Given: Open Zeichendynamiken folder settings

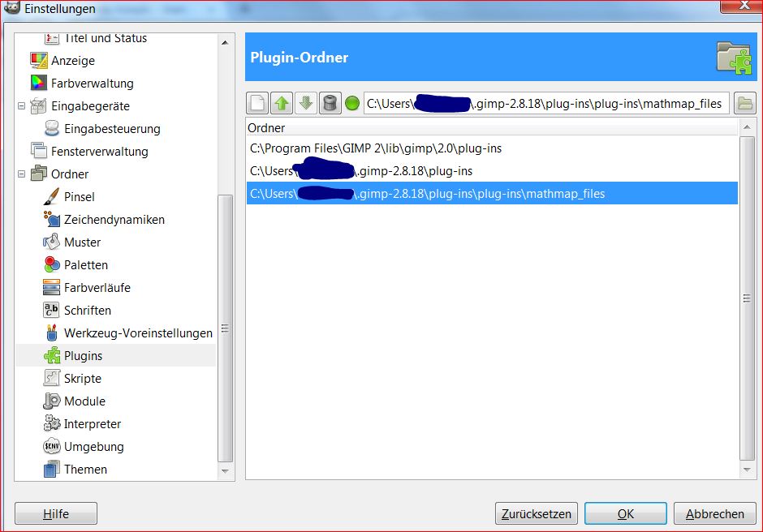Looking at the screenshot, I should tap(114, 219).
